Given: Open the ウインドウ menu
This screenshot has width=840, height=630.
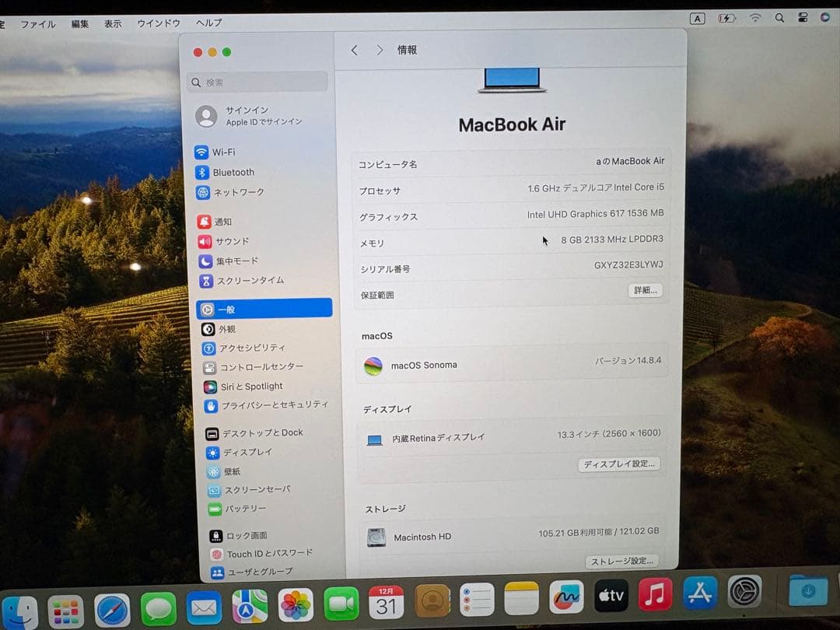Looking at the screenshot, I should 159,23.
